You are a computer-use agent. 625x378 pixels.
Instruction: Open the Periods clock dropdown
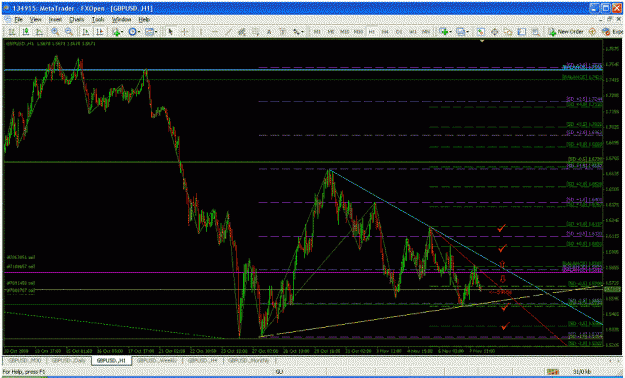pyautogui.click(x=134, y=32)
